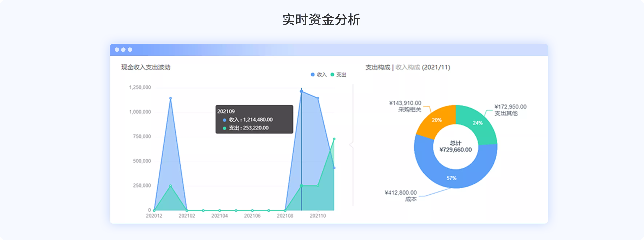Select the 支出构成 tab
This screenshot has width=644, height=240.
377,67
